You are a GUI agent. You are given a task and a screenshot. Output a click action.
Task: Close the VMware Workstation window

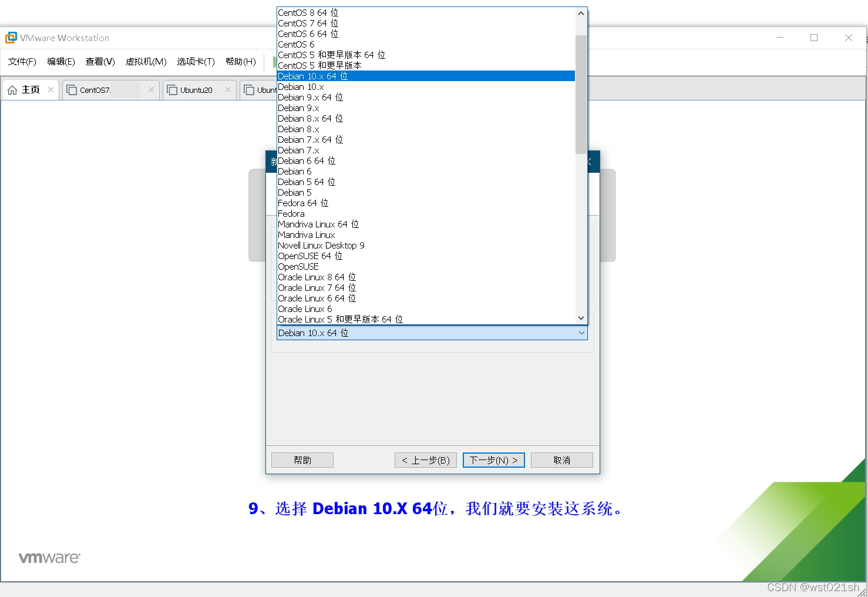coord(849,38)
